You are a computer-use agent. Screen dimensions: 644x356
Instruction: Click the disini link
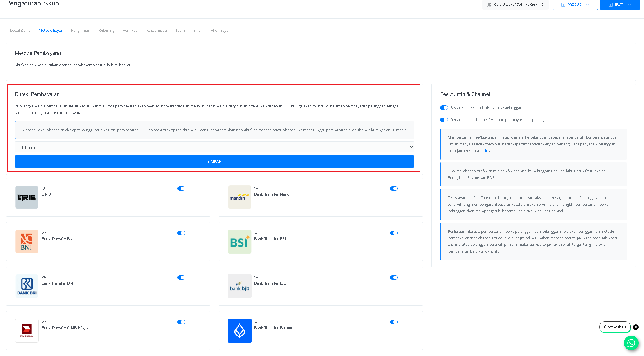485,151
